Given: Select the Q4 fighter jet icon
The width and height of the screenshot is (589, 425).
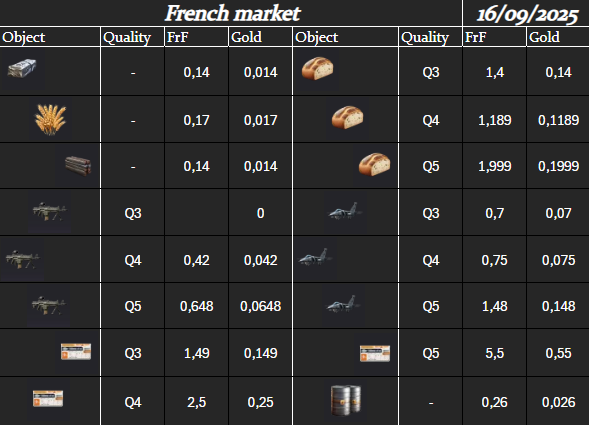Looking at the screenshot, I should coord(315,257).
